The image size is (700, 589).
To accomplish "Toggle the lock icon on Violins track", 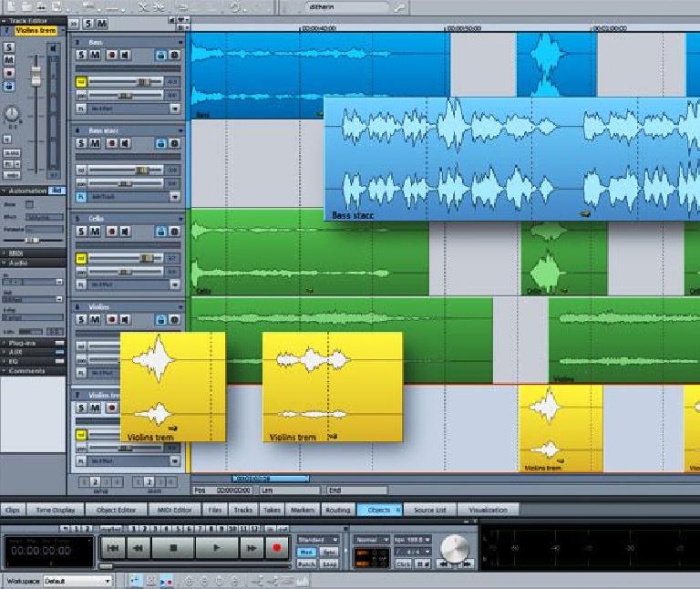I will tap(160, 321).
